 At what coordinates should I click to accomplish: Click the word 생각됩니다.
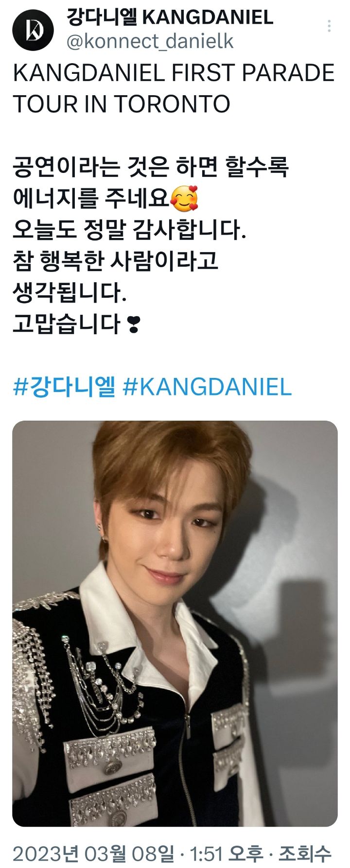[x=70, y=293]
